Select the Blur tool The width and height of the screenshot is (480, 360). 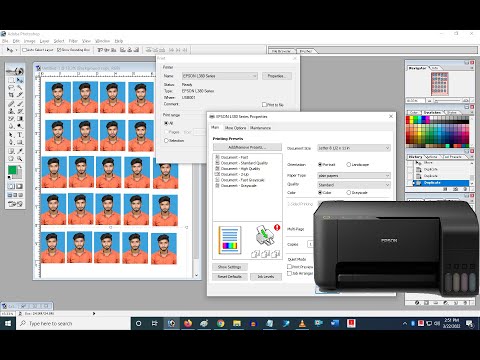pyautogui.click(x=11, y=126)
